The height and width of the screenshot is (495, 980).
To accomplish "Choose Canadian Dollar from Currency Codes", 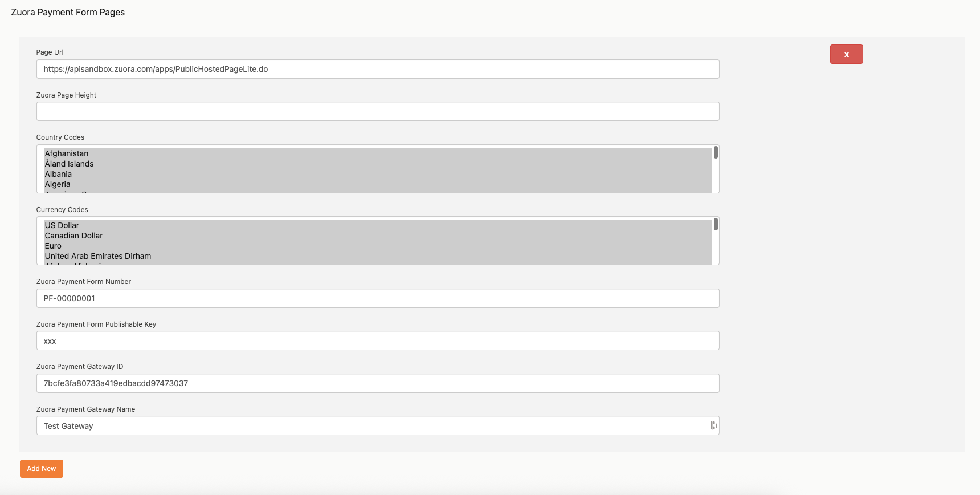I will pyautogui.click(x=73, y=236).
